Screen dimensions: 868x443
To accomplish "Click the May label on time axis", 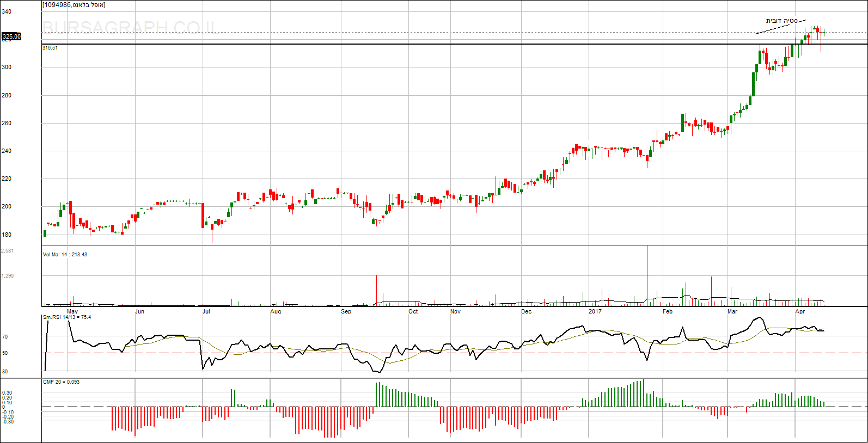I will (x=72, y=312).
